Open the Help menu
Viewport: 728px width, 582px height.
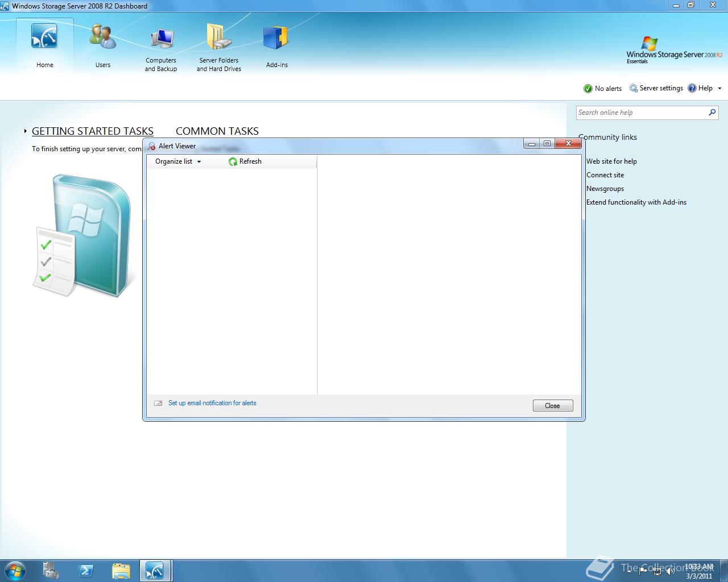(700, 88)
